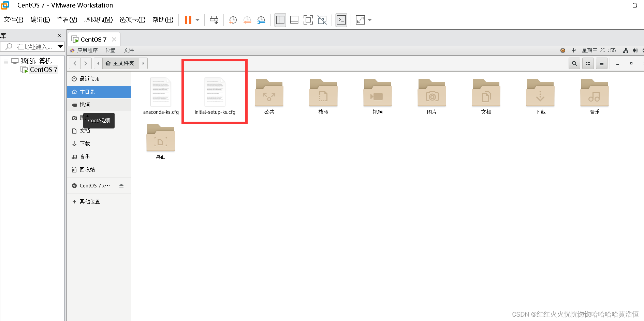Viewport: 644px width, 321px height.
Task: Open the file manager hamburger menu
Action: [x=602, y=63]
